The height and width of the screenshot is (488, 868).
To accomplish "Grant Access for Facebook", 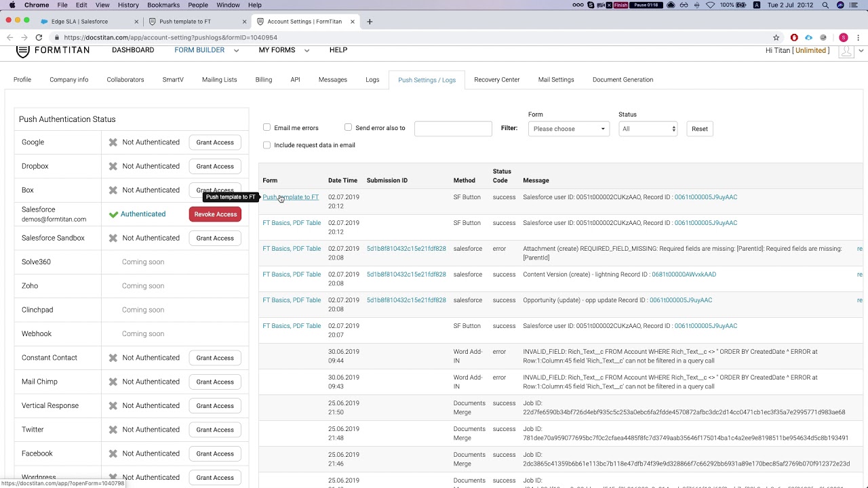I will tap(215, 453).
